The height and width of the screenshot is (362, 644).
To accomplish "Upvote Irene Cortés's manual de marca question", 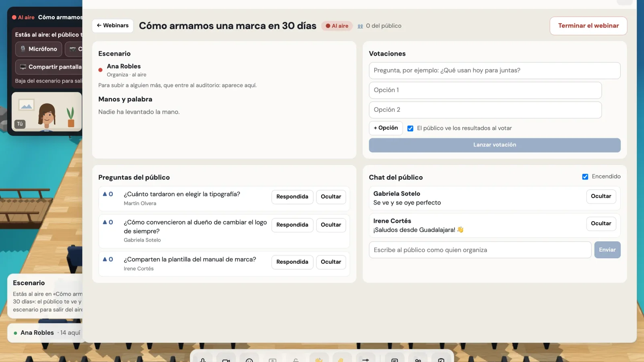I will [x=107, y=259].
